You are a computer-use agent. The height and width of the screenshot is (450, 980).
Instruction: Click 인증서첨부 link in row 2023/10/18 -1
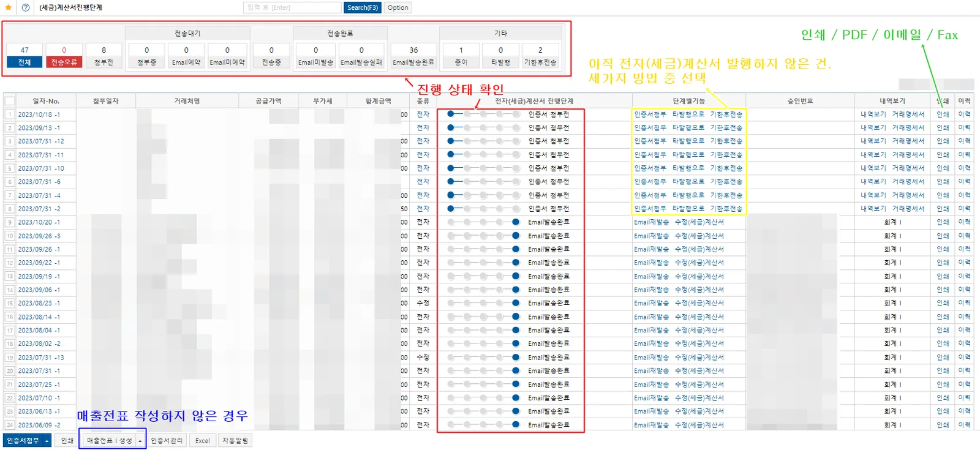(x=650, y=114)
